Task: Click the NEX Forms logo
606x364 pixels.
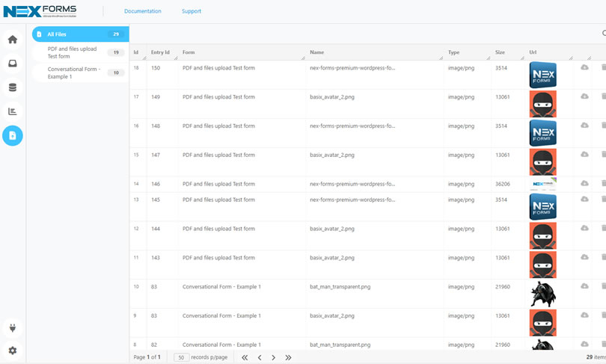Action: [x=40, y=11]
